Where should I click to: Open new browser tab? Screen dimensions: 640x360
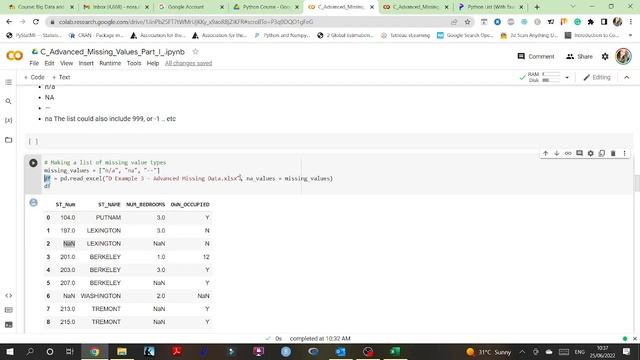pos(537,7)
